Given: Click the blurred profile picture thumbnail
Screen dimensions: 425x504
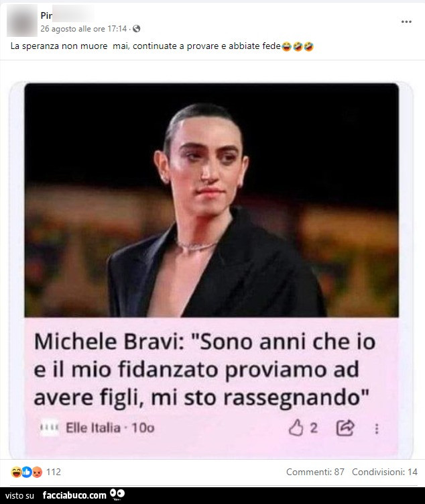Looking at the screenshot, I should point(22,21).
